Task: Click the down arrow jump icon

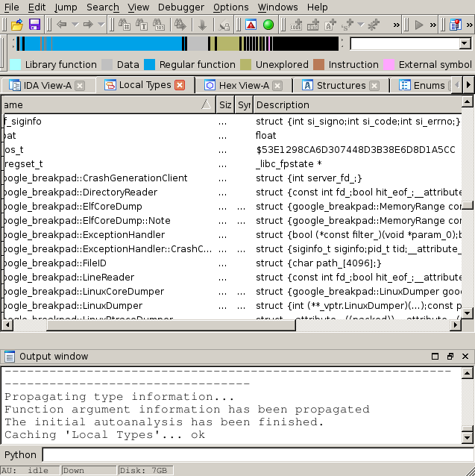Action: click(202, 25)
